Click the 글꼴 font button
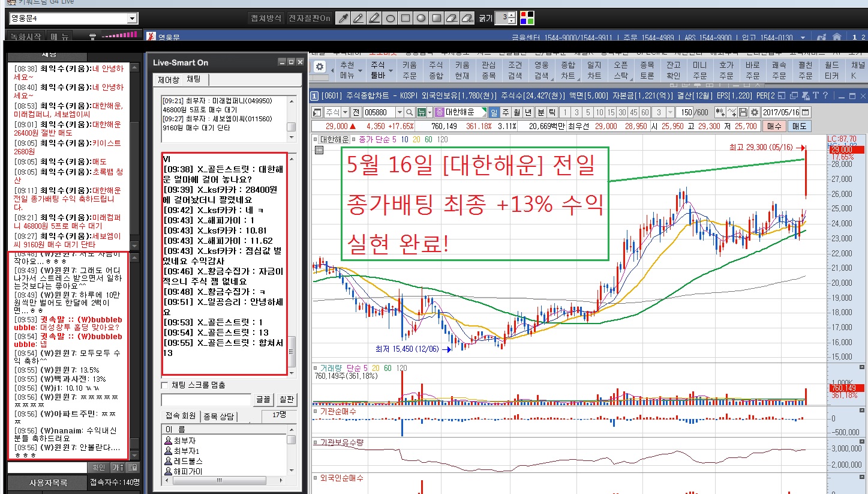The height and width of the screenshot is (494, 868). point(263,399)
